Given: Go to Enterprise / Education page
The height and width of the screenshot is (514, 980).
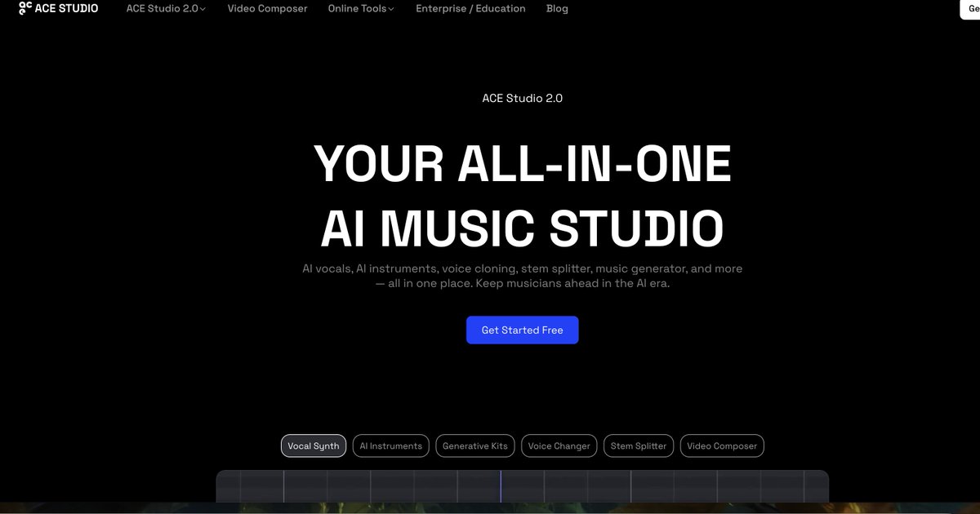Looking at the screenshot, I should (x=470, y=8).
